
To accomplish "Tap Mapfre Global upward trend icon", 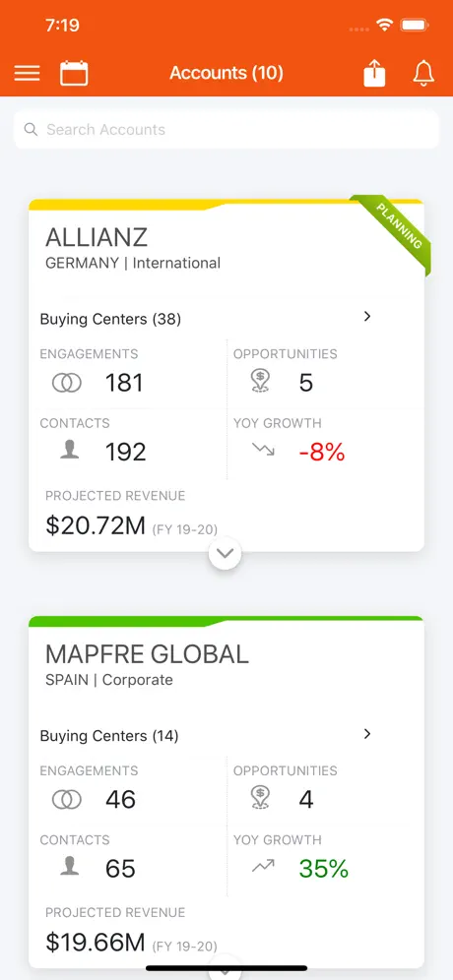I will [x=263, y=866].
